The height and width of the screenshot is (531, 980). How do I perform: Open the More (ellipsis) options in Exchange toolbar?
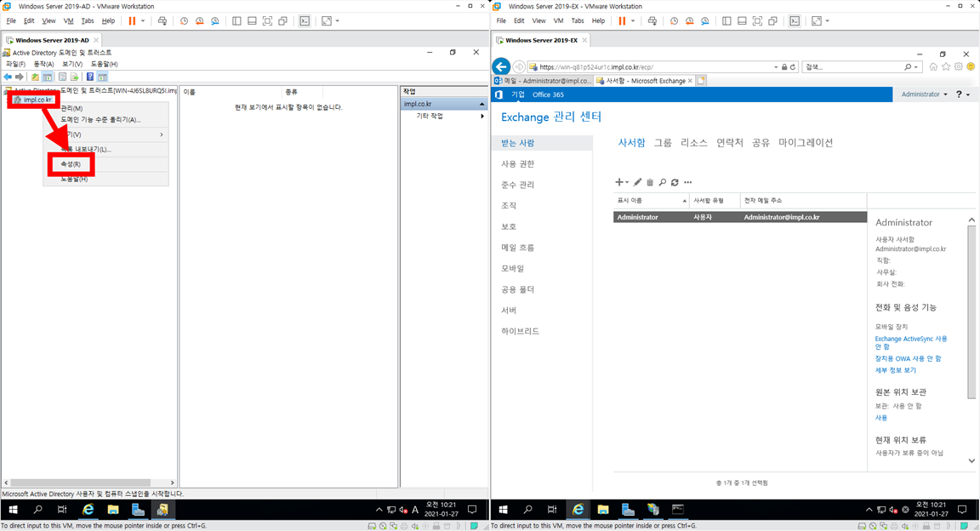pyautogui.click(x=688, y=182)
